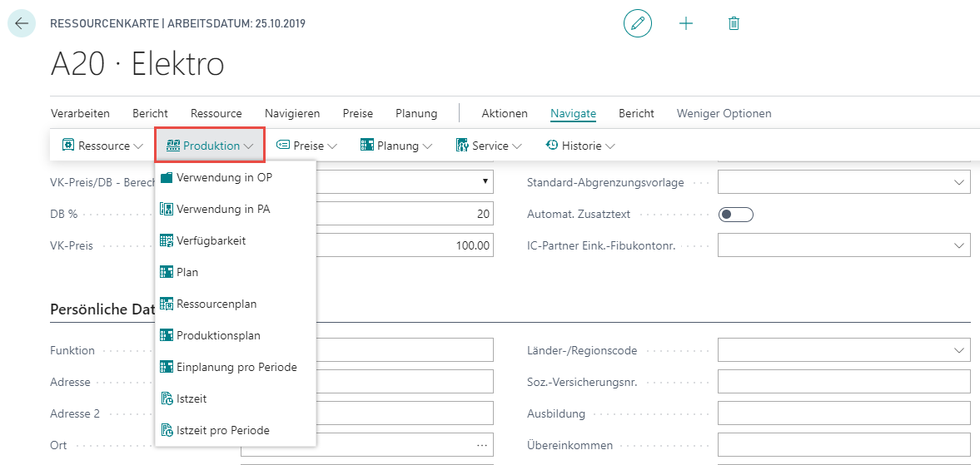Viewport: 980px width, 465px height.
Task: Choose Plan from Produktion menu
Action: pyautogui.click(x=236, y=272)
